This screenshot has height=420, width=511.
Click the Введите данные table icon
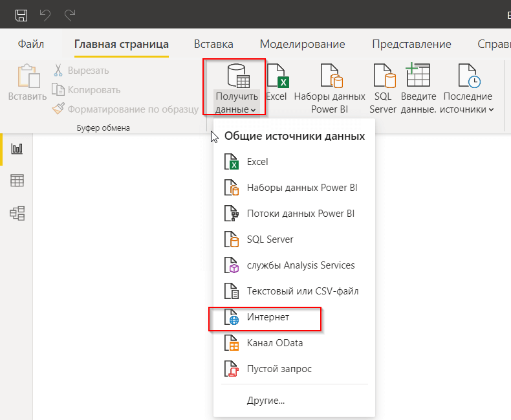click(x=418, y=74)
